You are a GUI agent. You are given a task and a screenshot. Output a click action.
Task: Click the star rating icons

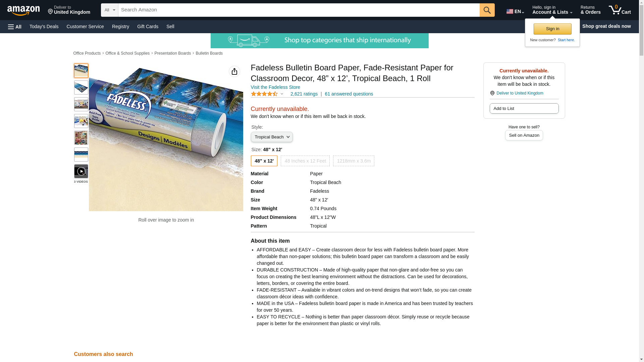(x=264, y=94)
